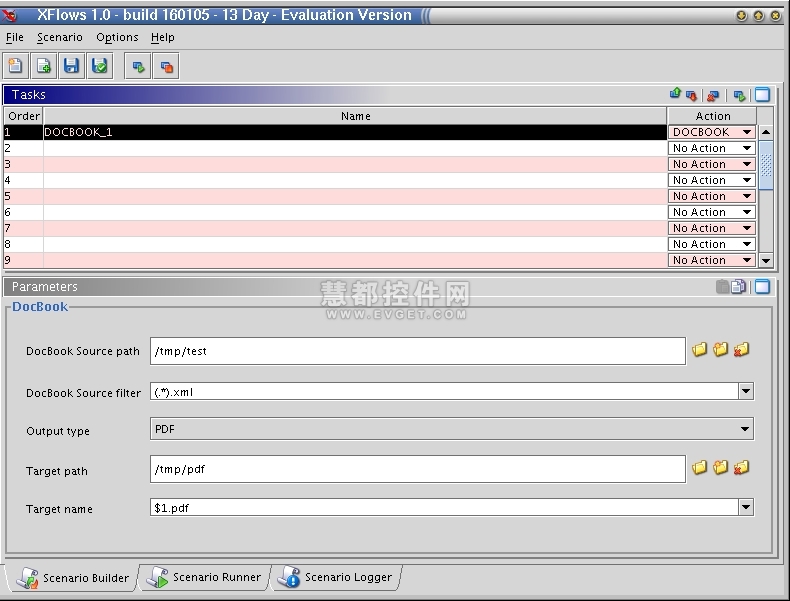Click DocBook Source path input field
The height and width of the screenshot is (601, 790).
tap(418, 351)
